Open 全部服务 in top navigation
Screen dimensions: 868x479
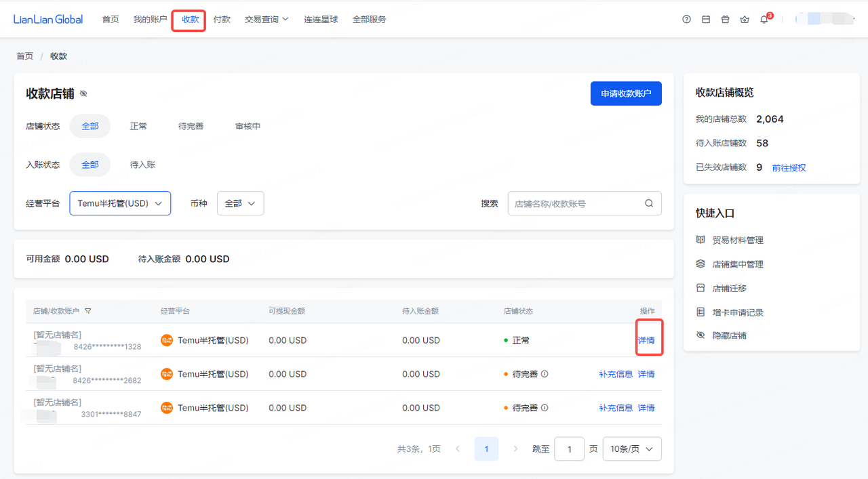[369, 20]
